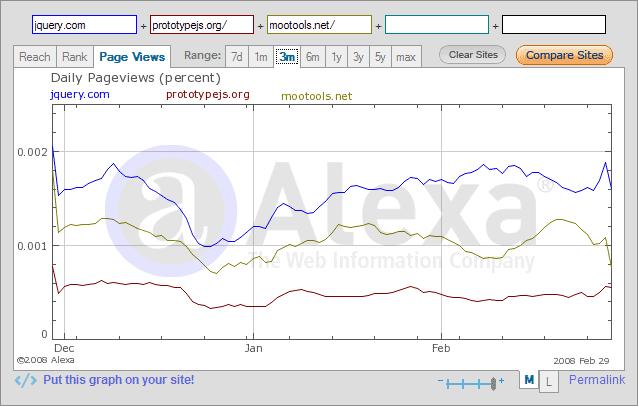Click prototypejs.org in the chart legend
This screenshot has height=406, width=638.
click(208, 94)
